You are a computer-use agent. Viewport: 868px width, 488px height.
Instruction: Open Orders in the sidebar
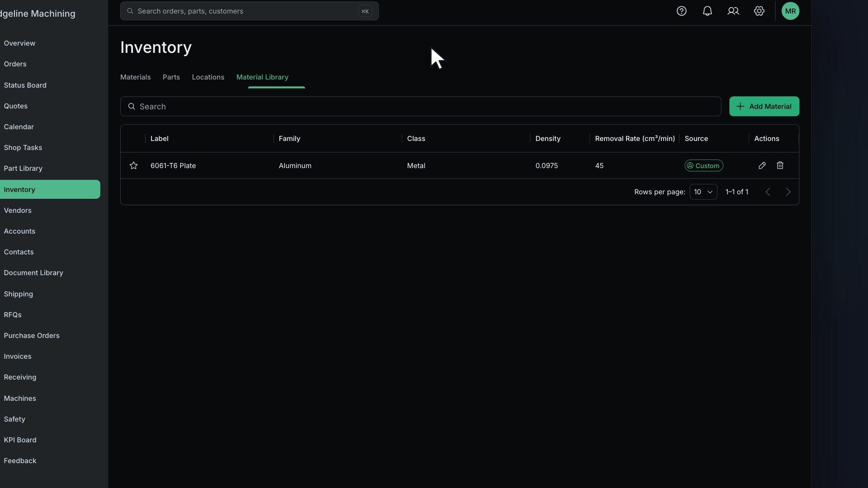[15, 64]
